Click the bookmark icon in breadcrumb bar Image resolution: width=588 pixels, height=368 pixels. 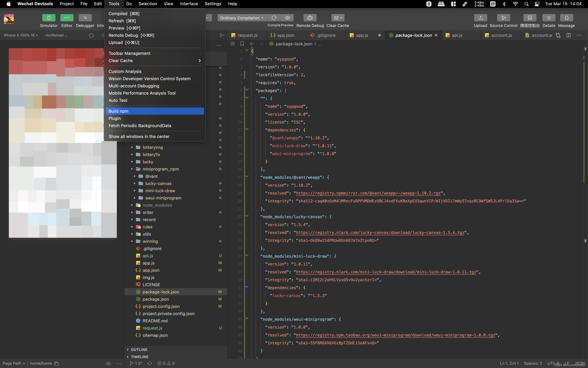point(242,44)
